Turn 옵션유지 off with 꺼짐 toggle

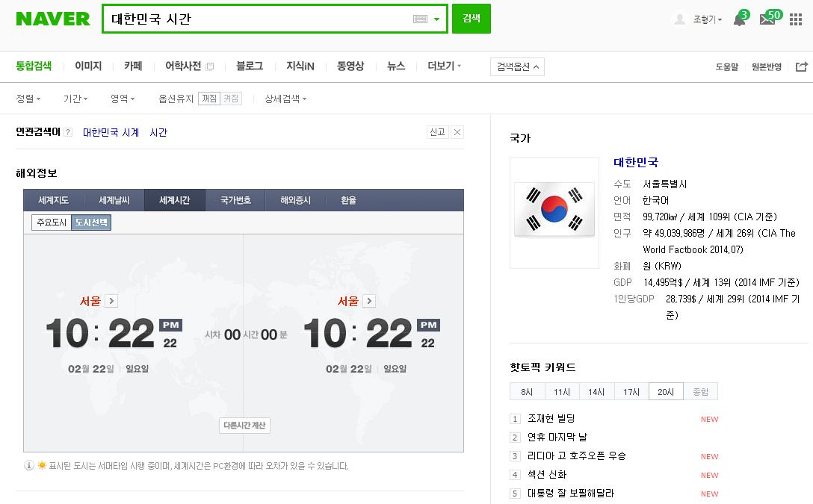click(x=209, y=99)
